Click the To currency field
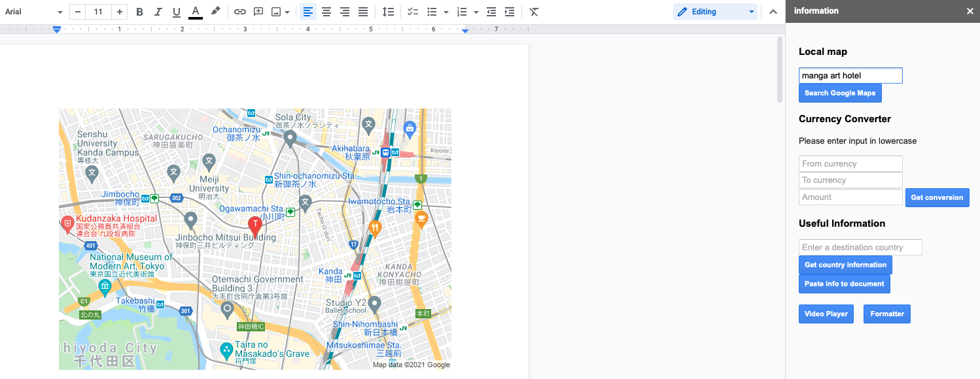The image size is (980, 379). (850, 180)
